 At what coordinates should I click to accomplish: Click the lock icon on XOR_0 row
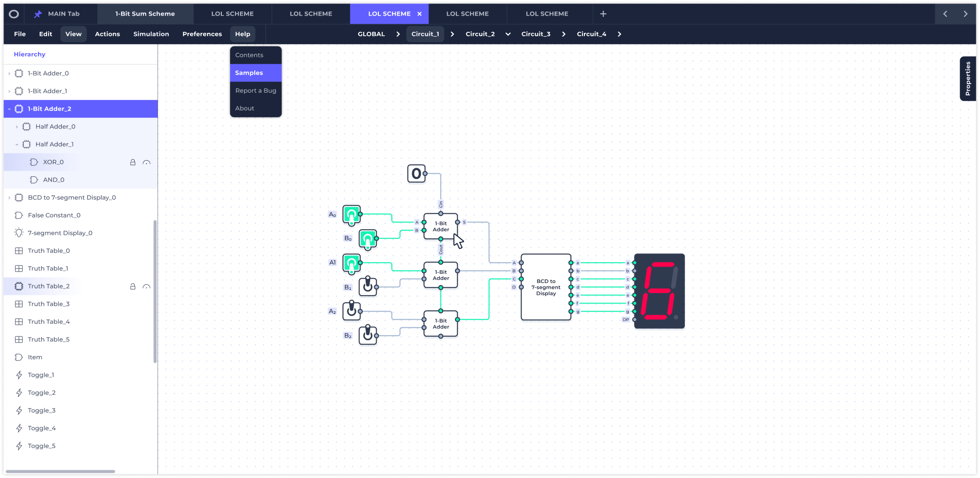133,162
